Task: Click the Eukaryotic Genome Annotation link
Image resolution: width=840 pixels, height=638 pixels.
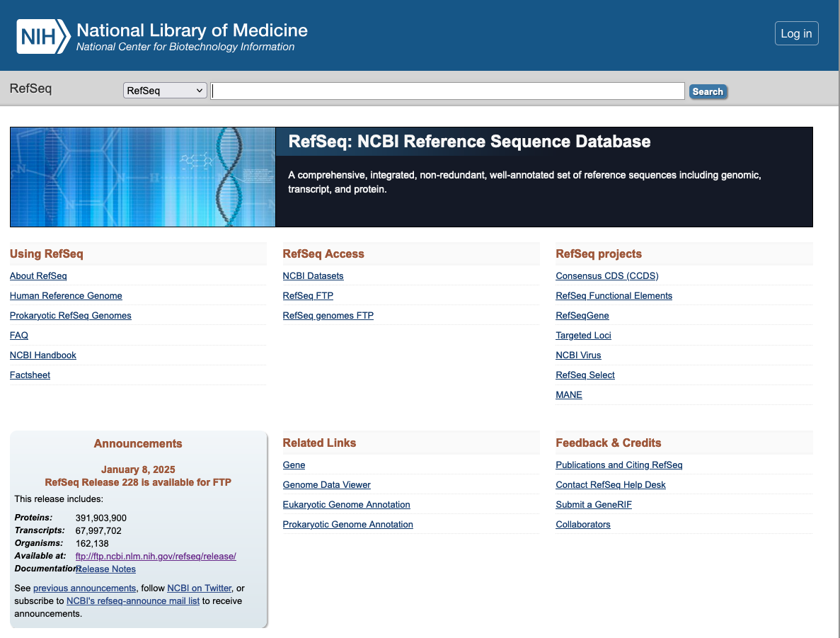Action: pyautogui.click(x=346, y=505)
